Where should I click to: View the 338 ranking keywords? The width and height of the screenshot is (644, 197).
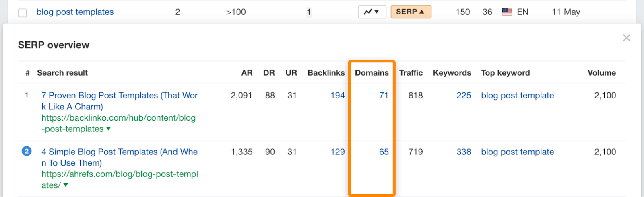[x=464, y=152]
